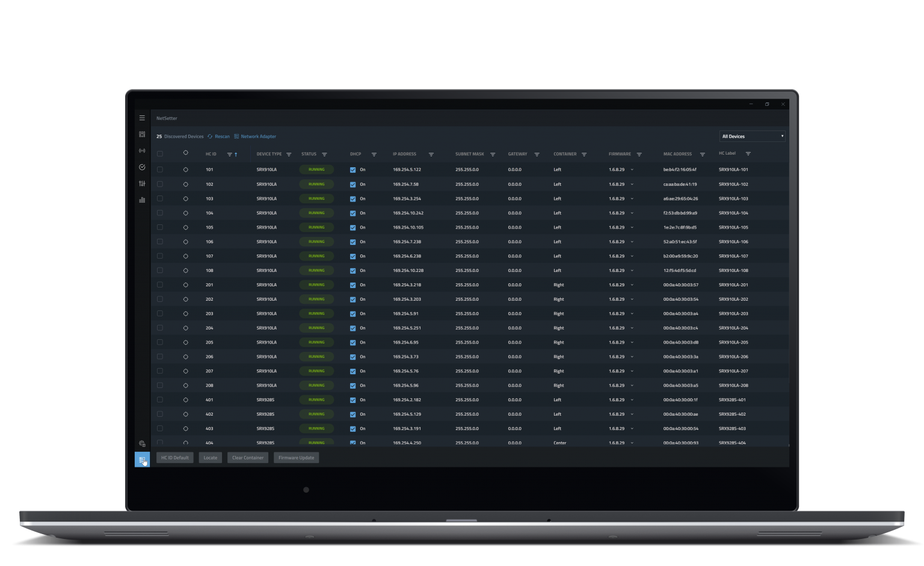Click the SRX910LA-108 HC label cell
924x566 pixels.
coord(733,271)
